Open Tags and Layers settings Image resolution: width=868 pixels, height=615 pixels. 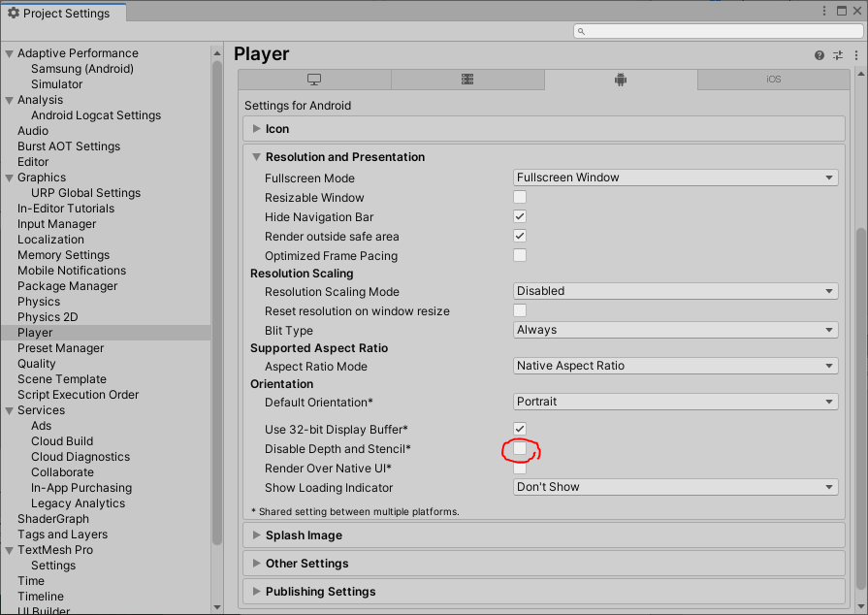coord(62,534)
